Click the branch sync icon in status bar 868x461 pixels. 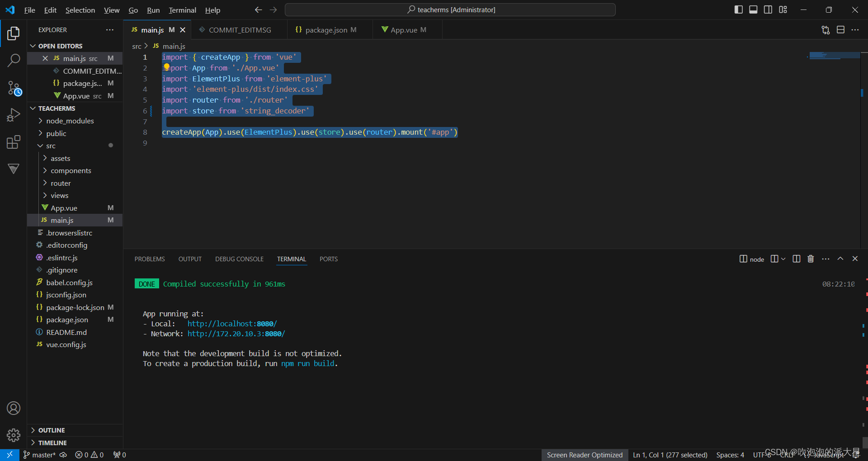tap(63, 455)
